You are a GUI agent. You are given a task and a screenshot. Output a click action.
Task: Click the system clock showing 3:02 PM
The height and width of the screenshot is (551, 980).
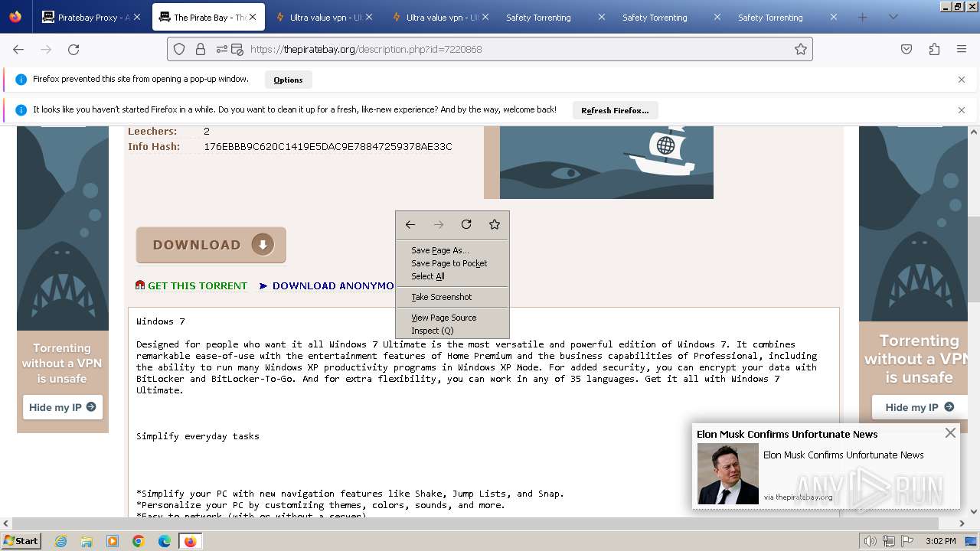(941, 541)
